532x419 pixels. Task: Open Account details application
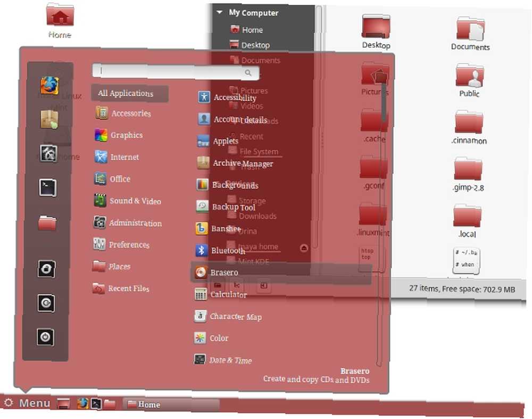click(x=232, y=119)
